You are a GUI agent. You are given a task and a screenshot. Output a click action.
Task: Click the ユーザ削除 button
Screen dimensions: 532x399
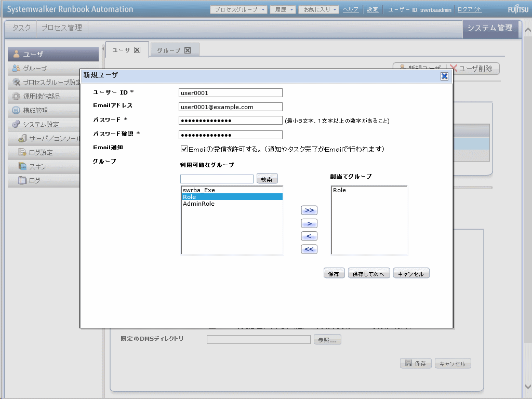pos(474,69)
